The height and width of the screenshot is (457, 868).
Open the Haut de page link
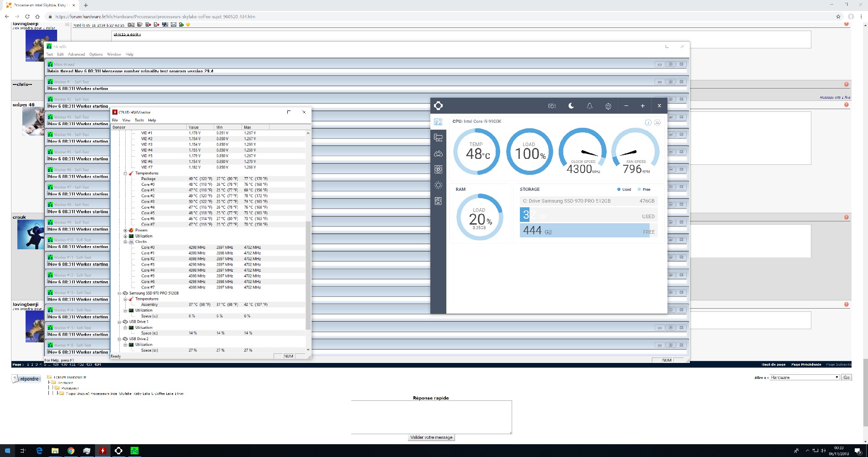[773, 365]
